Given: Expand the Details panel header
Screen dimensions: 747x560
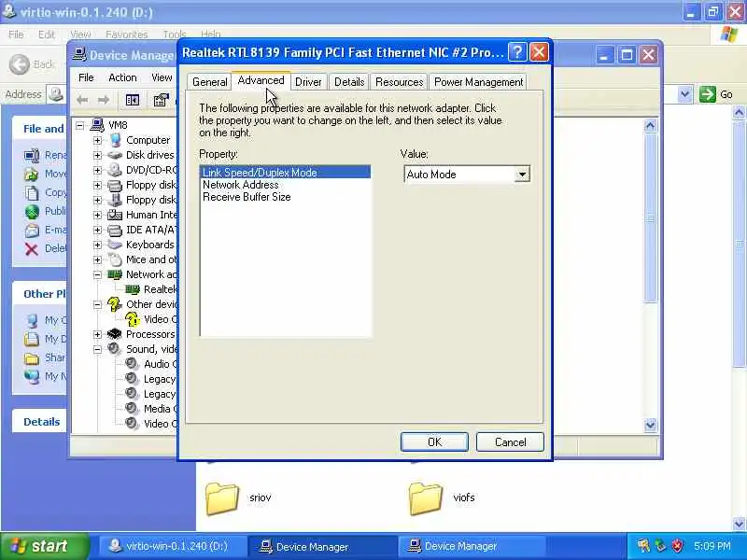Looking at the screenshot, I should click(41, 422).
